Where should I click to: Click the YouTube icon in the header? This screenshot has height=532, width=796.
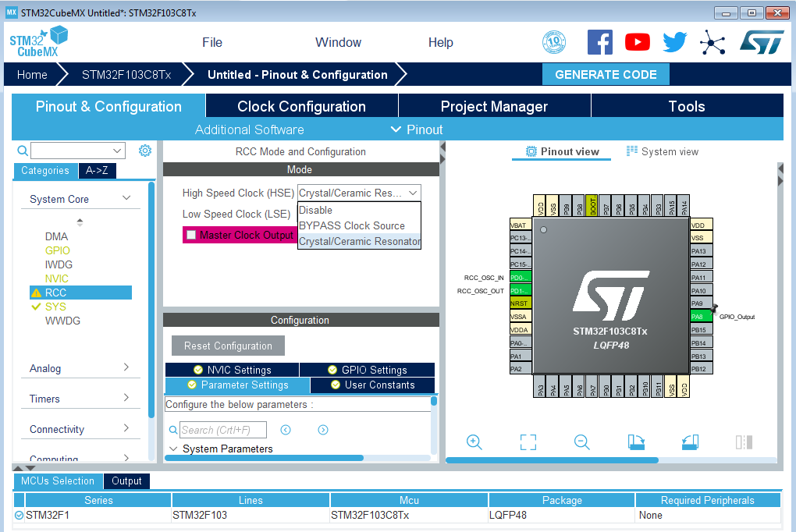coord(637,41)
